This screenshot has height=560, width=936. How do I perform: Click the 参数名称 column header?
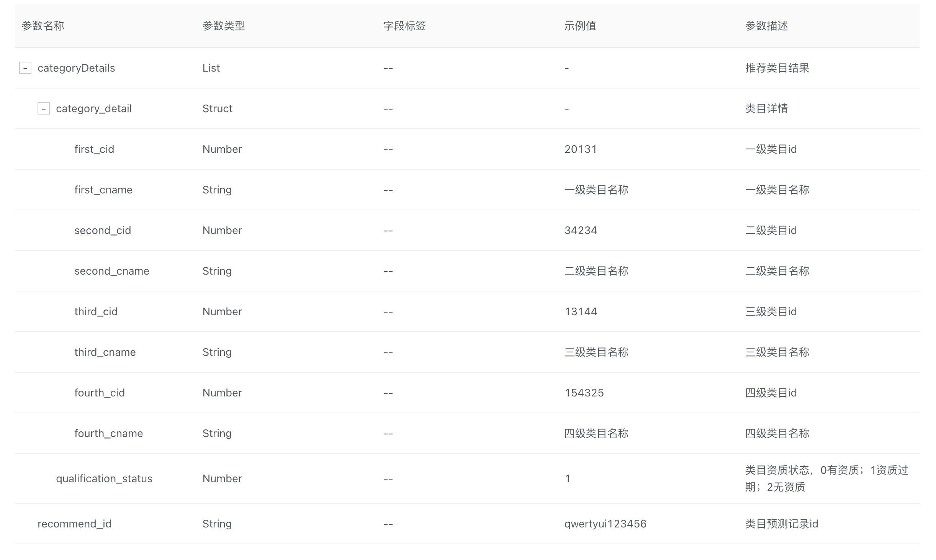click(x=43, y=26)
